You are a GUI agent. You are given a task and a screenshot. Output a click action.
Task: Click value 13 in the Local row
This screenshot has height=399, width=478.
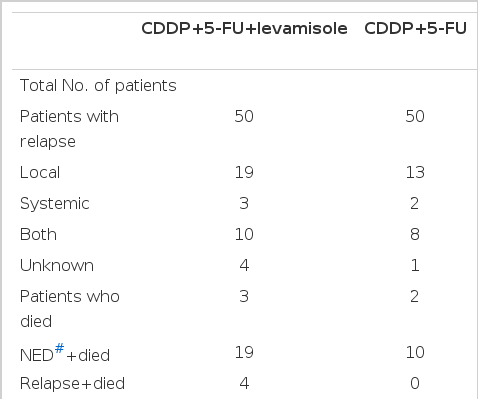pyautogui.click(x=415, y=173)
